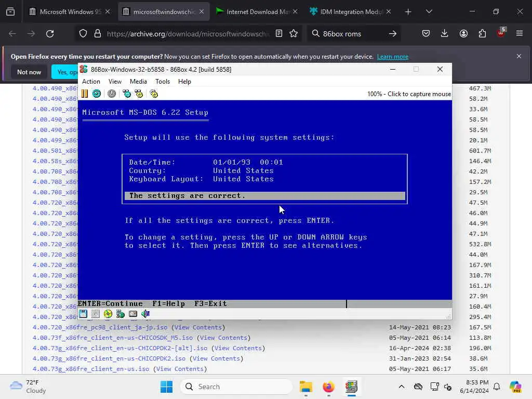This screenshot has width=532, height=399.
Task: Open Windows Start button
Action: click(166, 387)
